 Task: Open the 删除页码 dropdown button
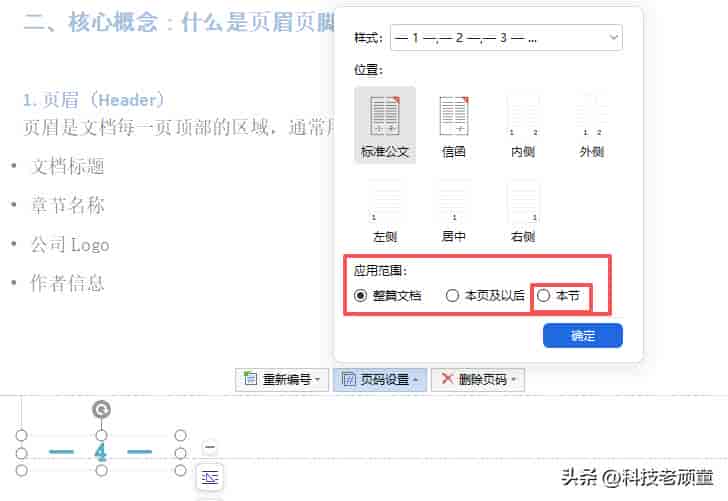pos(478,380)
